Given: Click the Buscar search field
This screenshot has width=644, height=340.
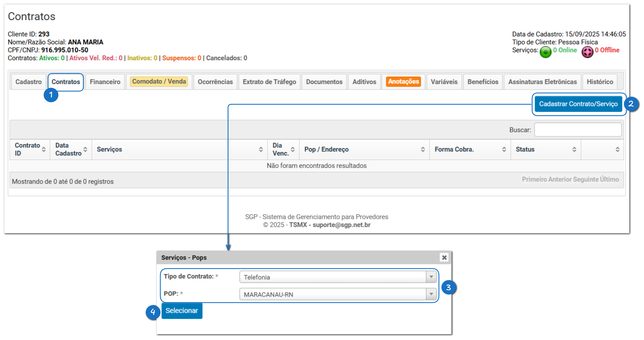Looking at the screenshot, I should point(578,130).
